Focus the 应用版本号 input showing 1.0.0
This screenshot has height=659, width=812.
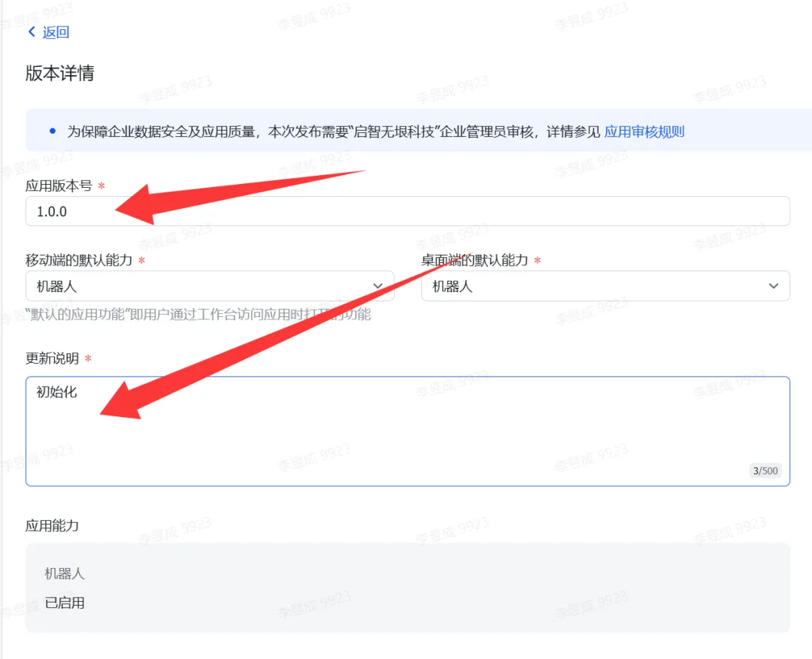[408, 211]
